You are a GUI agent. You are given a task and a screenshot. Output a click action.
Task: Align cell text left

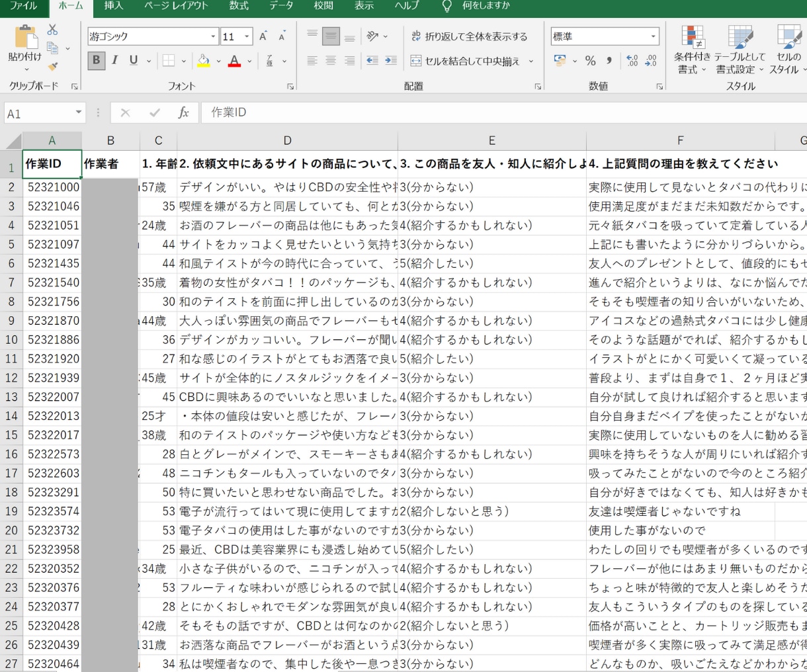click(x=312, y=61)
